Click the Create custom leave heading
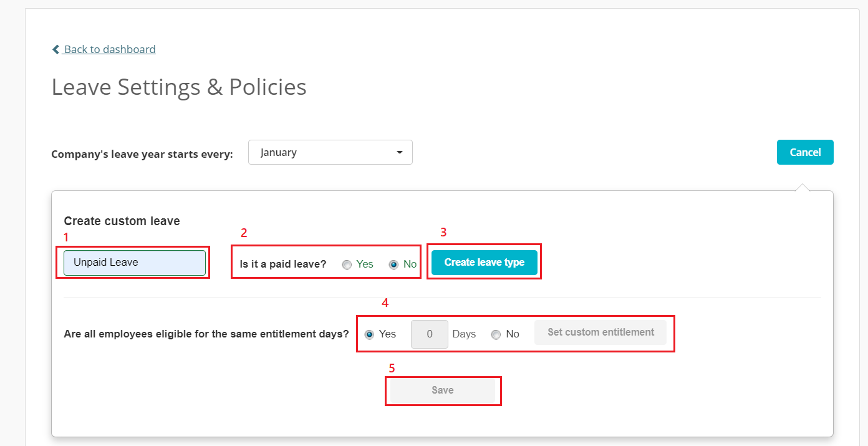 tap(122, 221)
